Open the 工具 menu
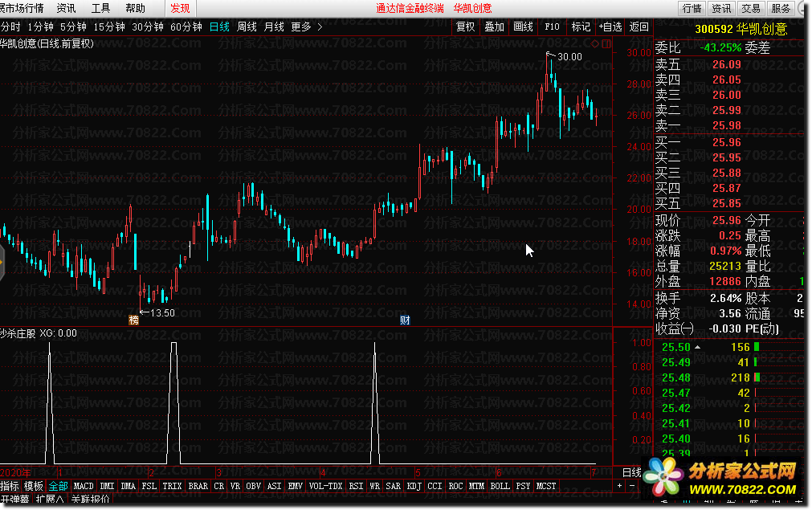Viewport: 812px width, 510px height. point(100,8)
